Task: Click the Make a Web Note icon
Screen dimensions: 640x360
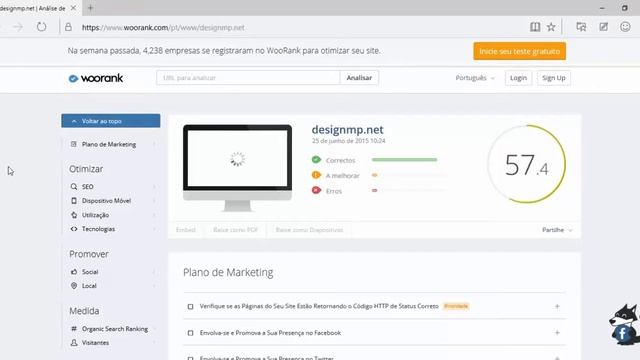Action: [x=603, y=27]
